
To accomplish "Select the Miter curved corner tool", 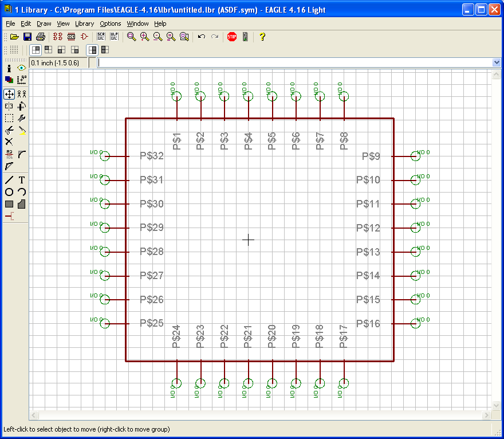I will click(x=22, y=154).
